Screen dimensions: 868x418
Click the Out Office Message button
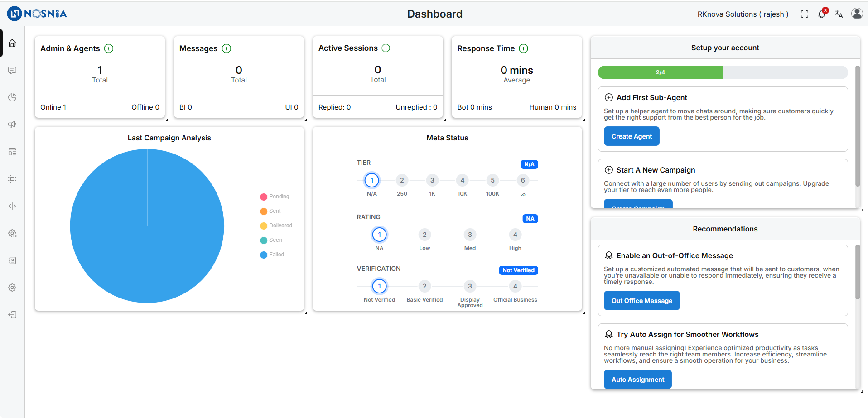coord(641,301)
